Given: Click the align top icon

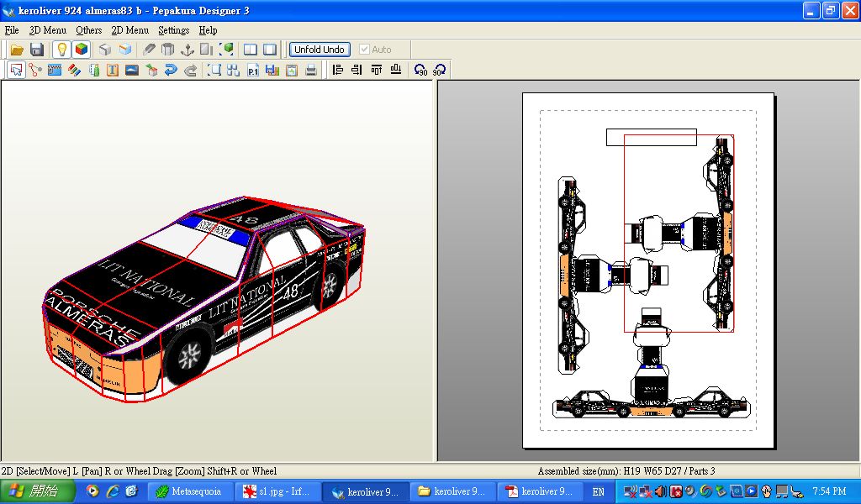Looking at the screenshot, I should pos(376,70).
